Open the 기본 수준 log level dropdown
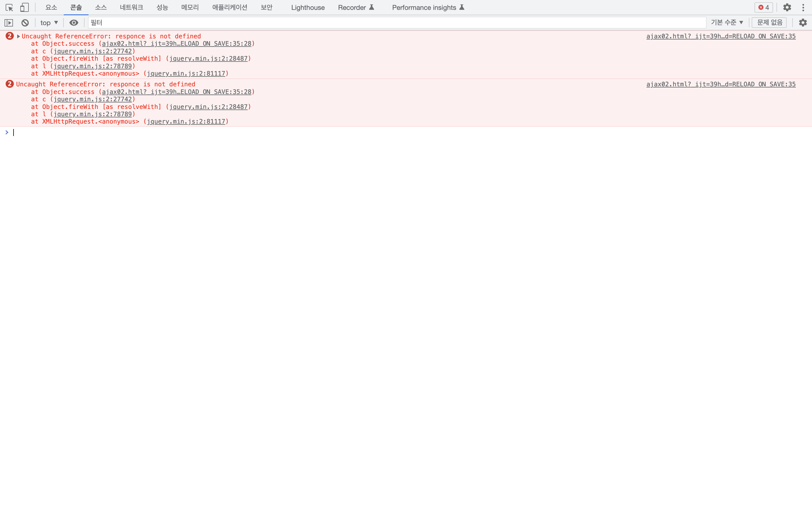The width and height of the screenshot is (812, 508). (x=727, y=23)
